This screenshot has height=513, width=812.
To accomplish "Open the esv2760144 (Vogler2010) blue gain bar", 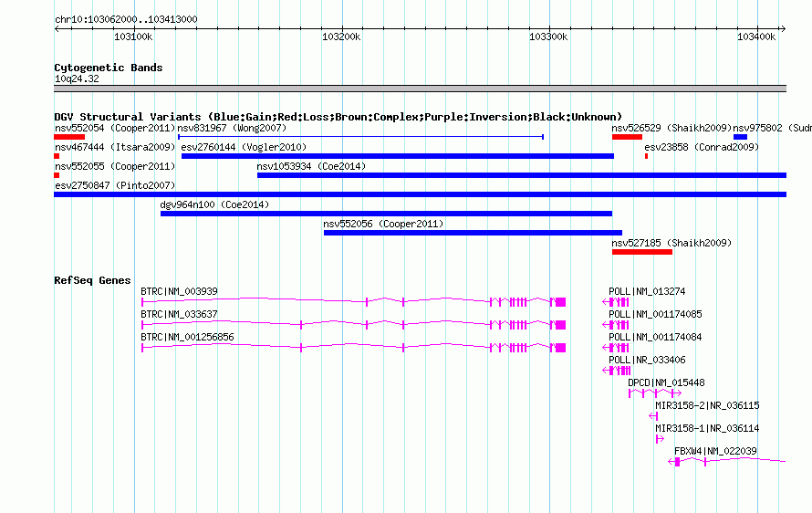I will click(398, 156).
